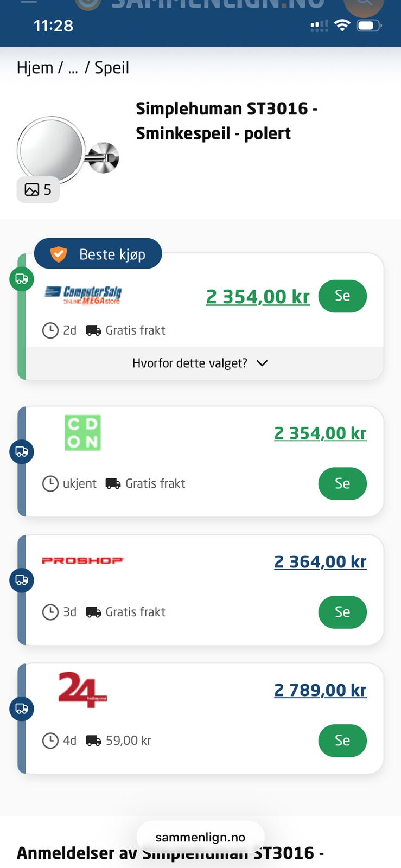Screen dimensions: 401x868
Task: Click the chevron next to Hvorfor dette valget
Action: pos(262,363)
